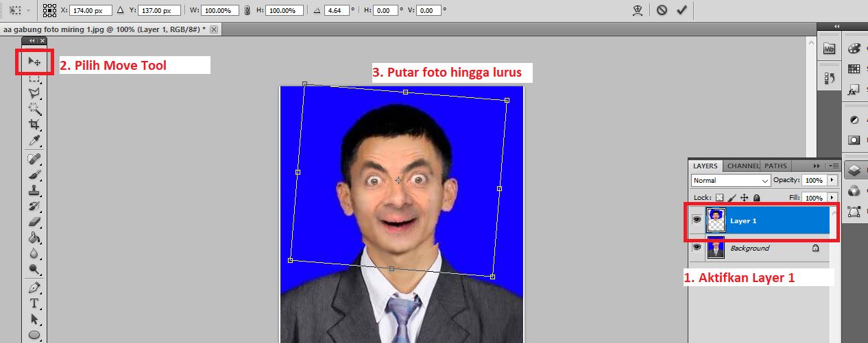Image resolution: width=868 pixels, height=343 pixels.
Task: Switch to the Paths tab
Action: tap(775, 166)
